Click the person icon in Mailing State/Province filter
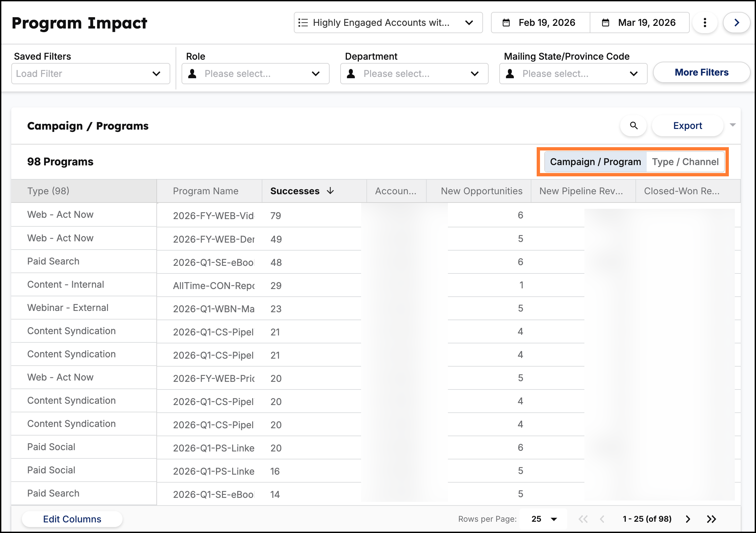This screenshot has width=756, height=533. tap(510, 74)
